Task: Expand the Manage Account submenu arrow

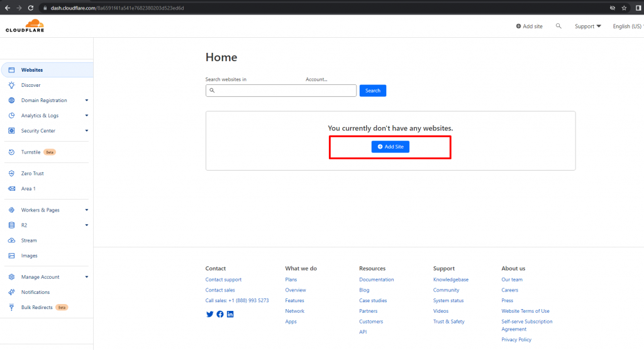Action: (x=87, y=277)
